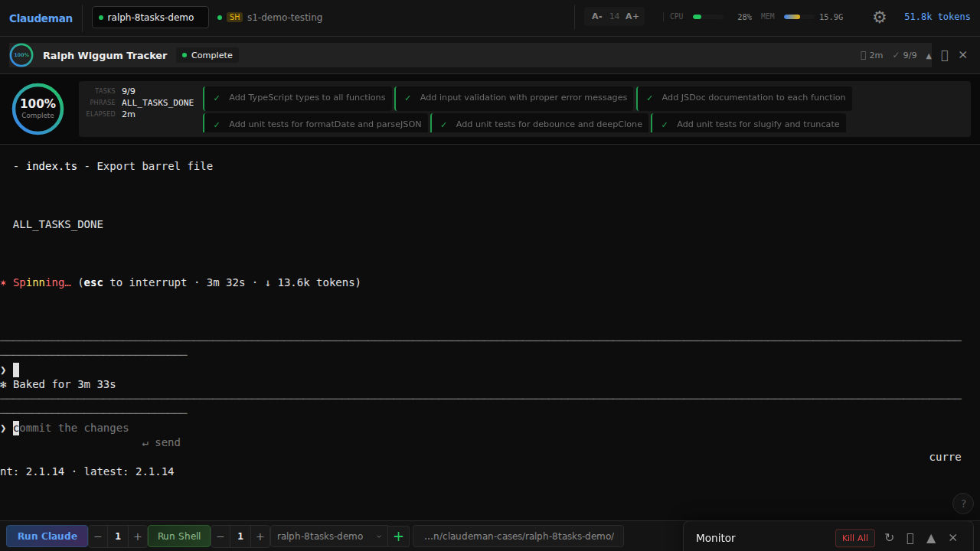This screenshot has width=980, height=551.
Task: Increase font size with A+ button
Action: (632, 17)
